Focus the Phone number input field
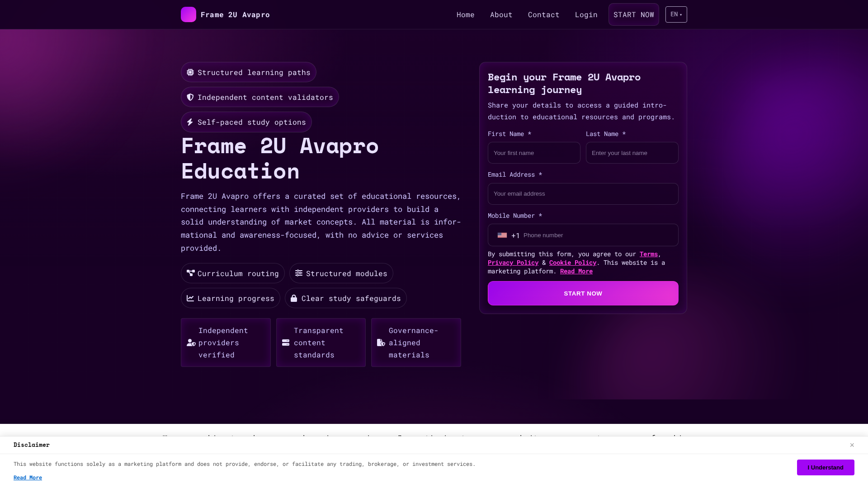This screenshot has width=868, height=488. pyautogui.click(x=597, y=235)
